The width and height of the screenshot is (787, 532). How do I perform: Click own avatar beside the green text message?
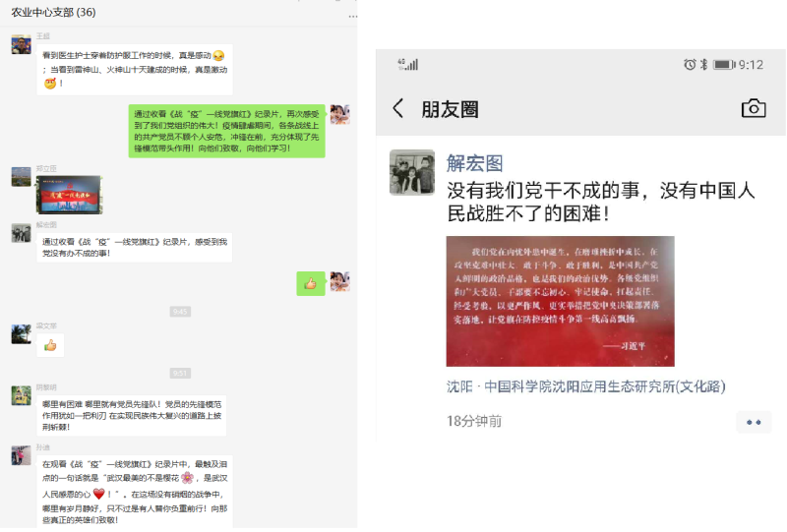tap(339, 114)
